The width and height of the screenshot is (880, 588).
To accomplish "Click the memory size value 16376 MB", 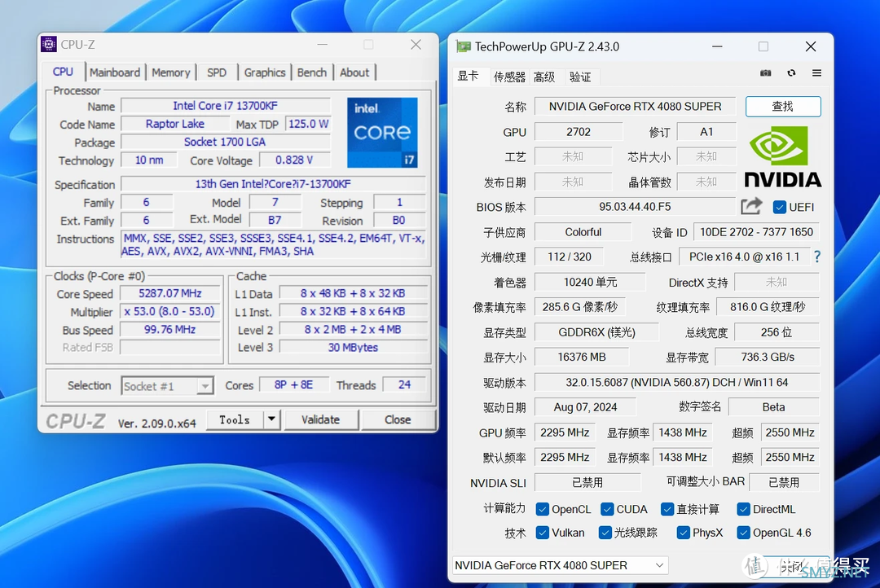I will click(x=582, y=357).
